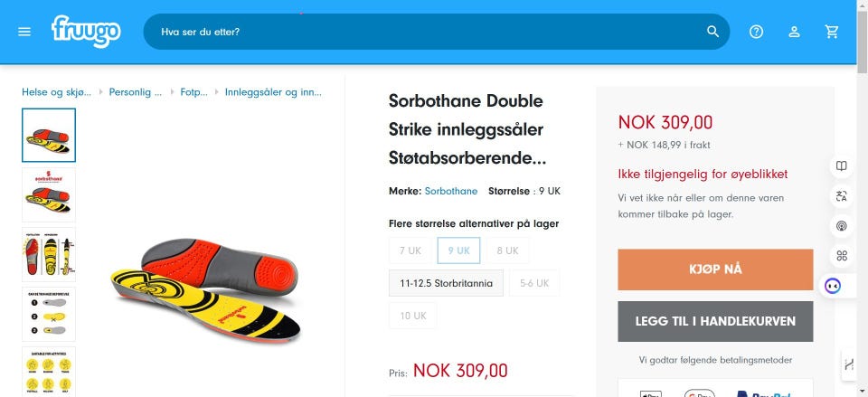Open the shopping cart icon
This screenshot has height=397, width=868.
(832, 32)
